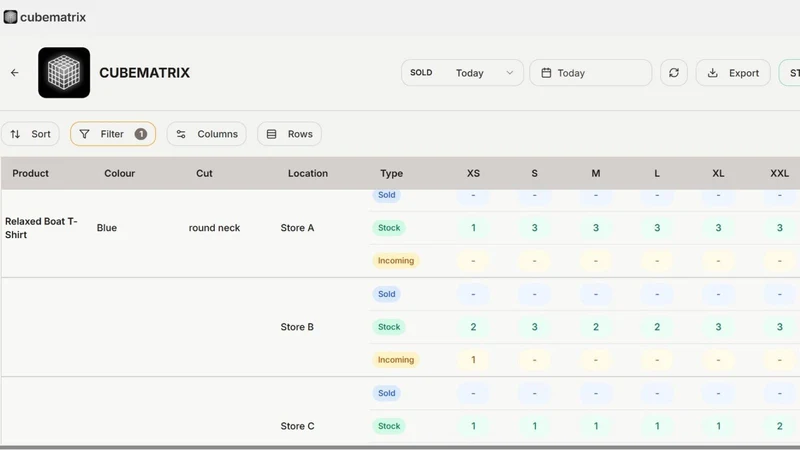Select the Relaxed Boat T-Shirt product cell
Image resolution: width=800 pixels, height=450 pixels.
[41, 228]
